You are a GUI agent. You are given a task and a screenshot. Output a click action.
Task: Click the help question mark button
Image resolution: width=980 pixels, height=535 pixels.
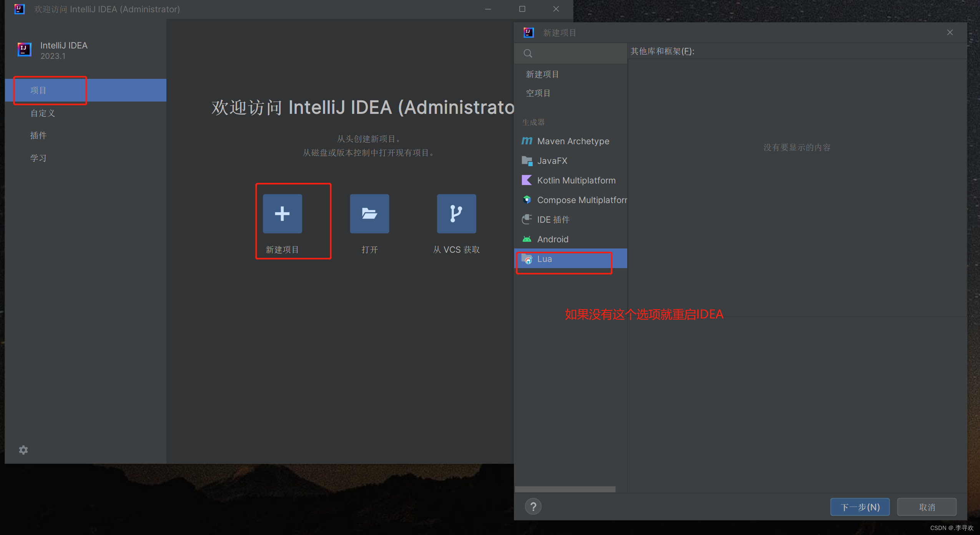(x=533, y=507)
